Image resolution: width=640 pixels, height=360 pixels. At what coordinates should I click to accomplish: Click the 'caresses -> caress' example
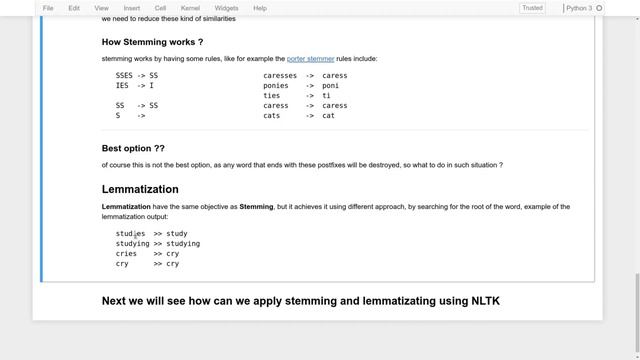click(305, 76)
